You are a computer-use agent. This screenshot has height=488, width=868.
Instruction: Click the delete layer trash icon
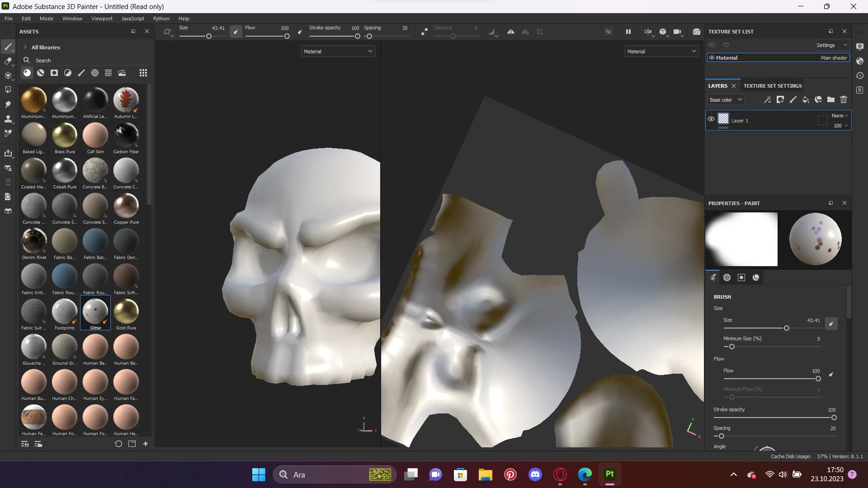pyautogui.click(x=844, y=100)
